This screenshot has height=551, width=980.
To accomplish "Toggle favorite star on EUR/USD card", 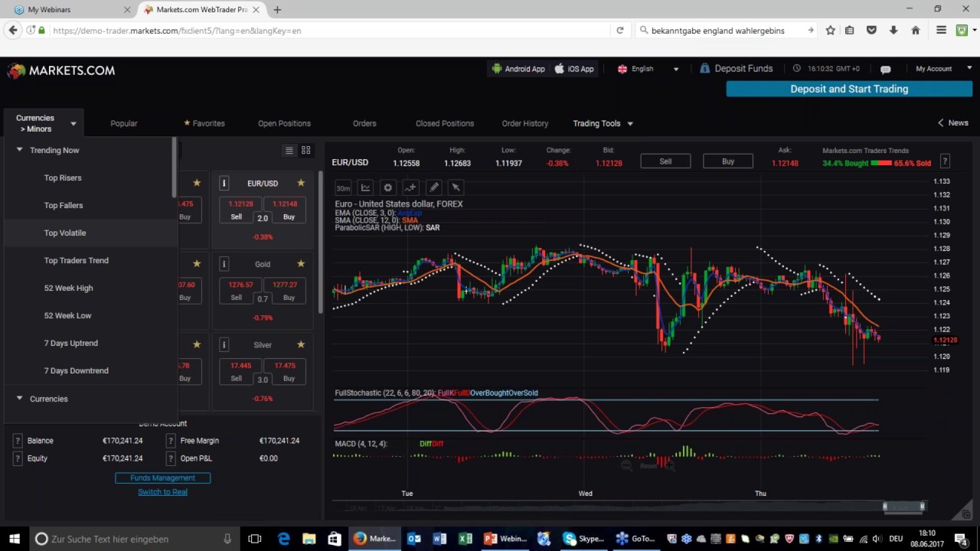I will (301, 183).
